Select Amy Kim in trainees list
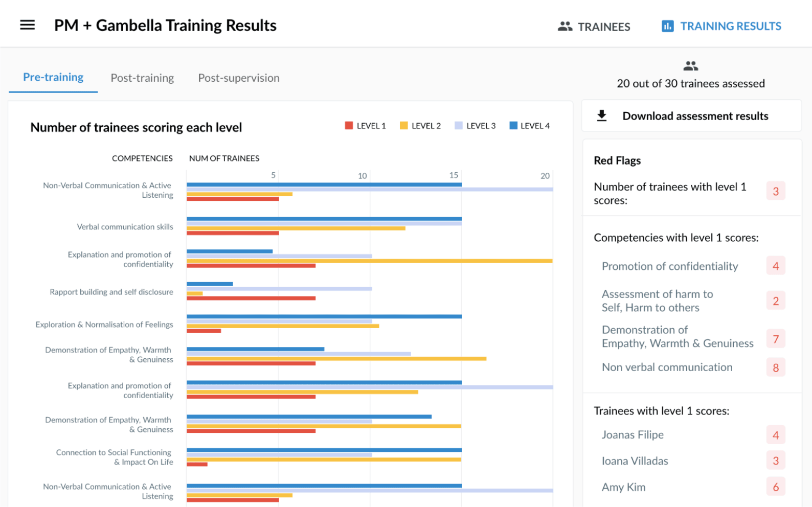This screenshot has width=812, height=507. click(x=623, y=487)
